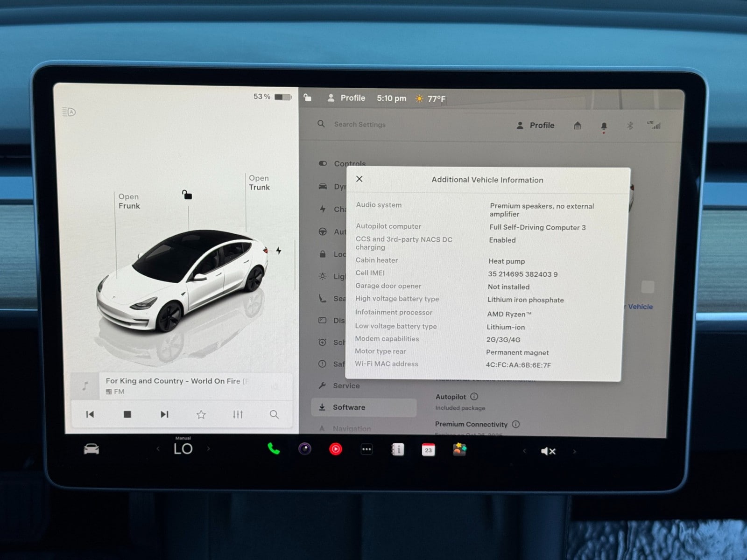
Task: Open the all apps three-dots launcher
Action: [x=366, y=449]
